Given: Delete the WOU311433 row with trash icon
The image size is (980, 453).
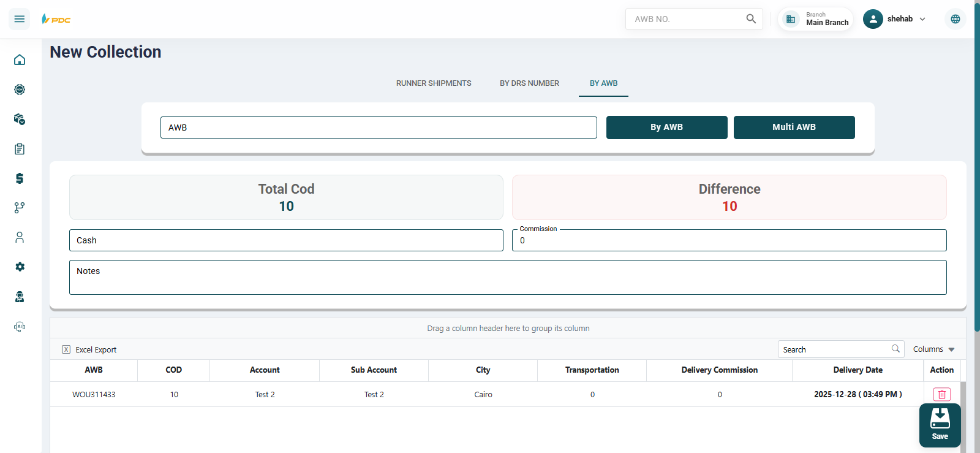Looking at the screenshot, I should pyautogui.click(x=941, y=394).
